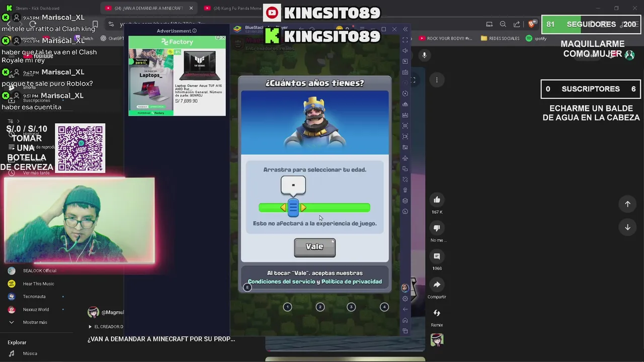
Task: Click the BlueStacks fullscreen icon in sidebar
Action: pyautogui.click(x=405, y=39)
